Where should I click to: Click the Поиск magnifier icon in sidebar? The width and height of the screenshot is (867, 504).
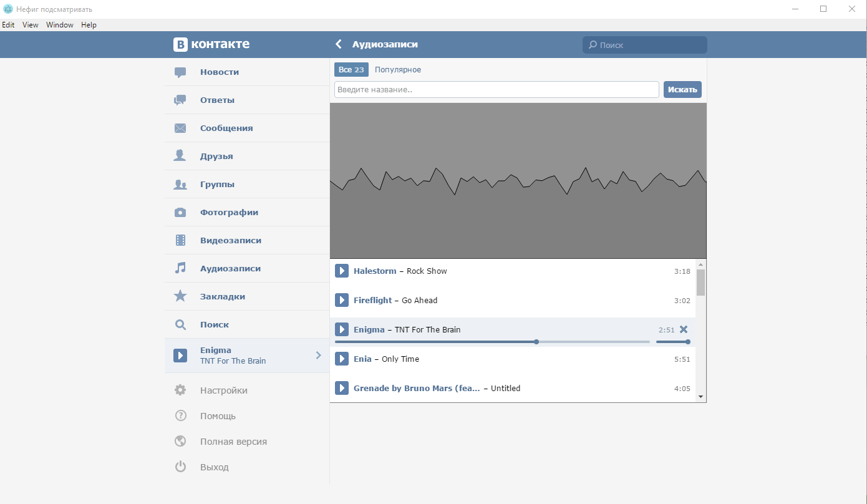point(180,324)
